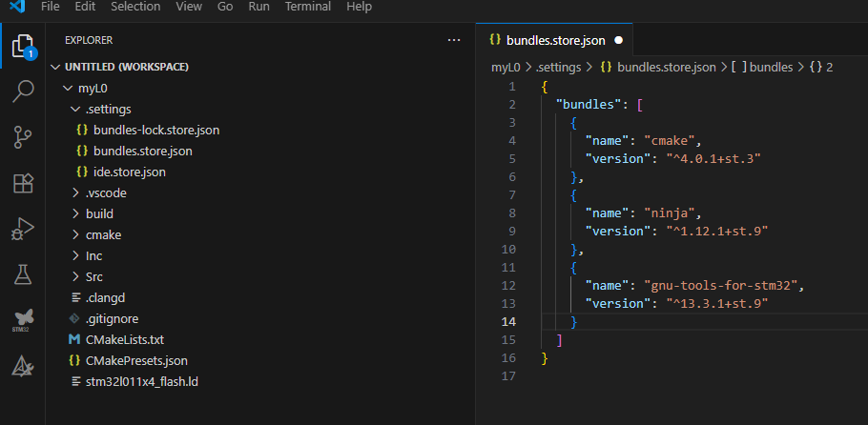Screen dimensions: 868x425
Task: Open the STM32 butterfly extension icon
Action: [x=22, y=319]
